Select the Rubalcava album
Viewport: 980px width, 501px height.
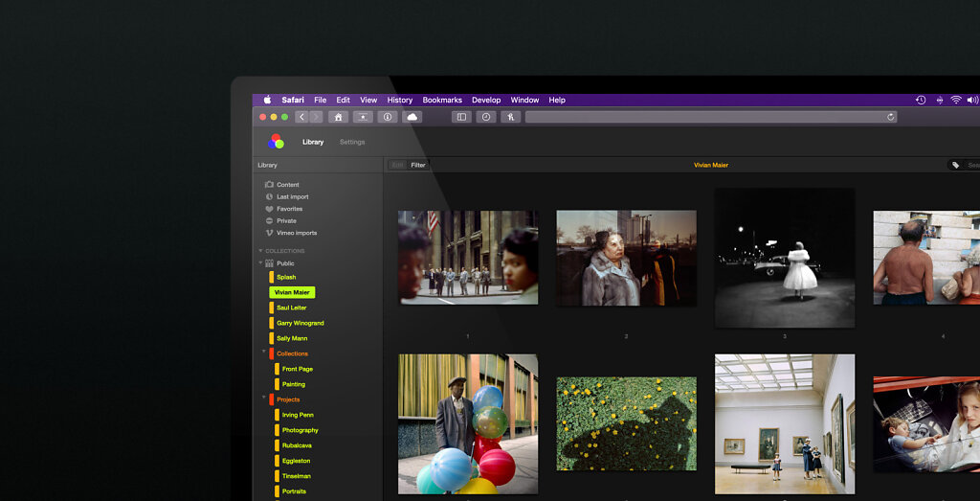297,445
